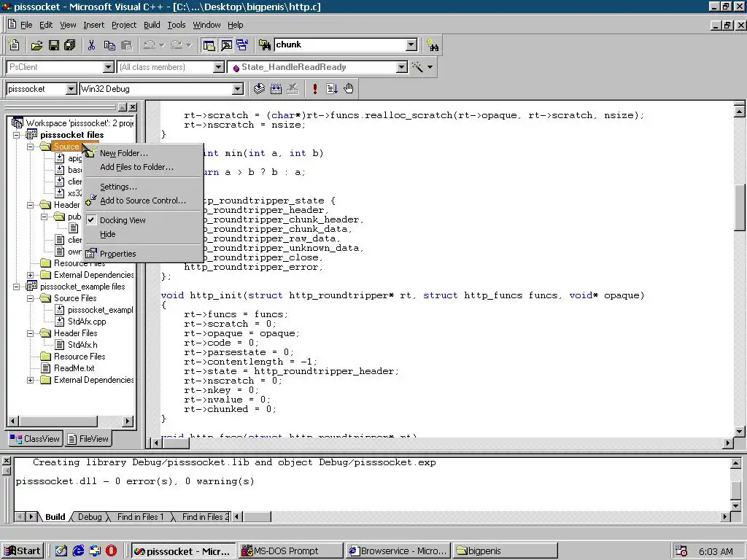Click the Cut scissors icon
This screenshot has width=747, height=560.
point(91,45)
